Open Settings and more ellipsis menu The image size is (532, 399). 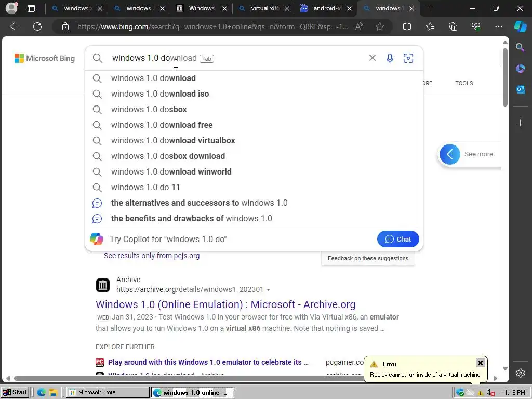pos(498,26)
